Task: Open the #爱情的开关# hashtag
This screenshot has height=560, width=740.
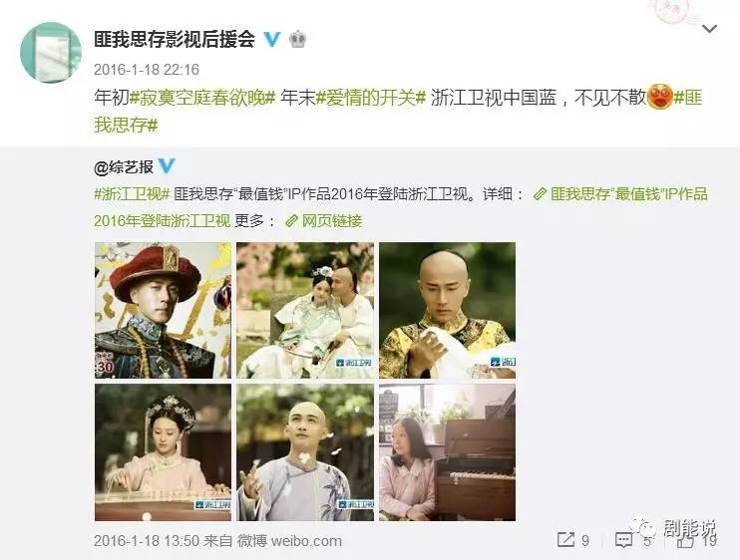Action: pos(370,98)
